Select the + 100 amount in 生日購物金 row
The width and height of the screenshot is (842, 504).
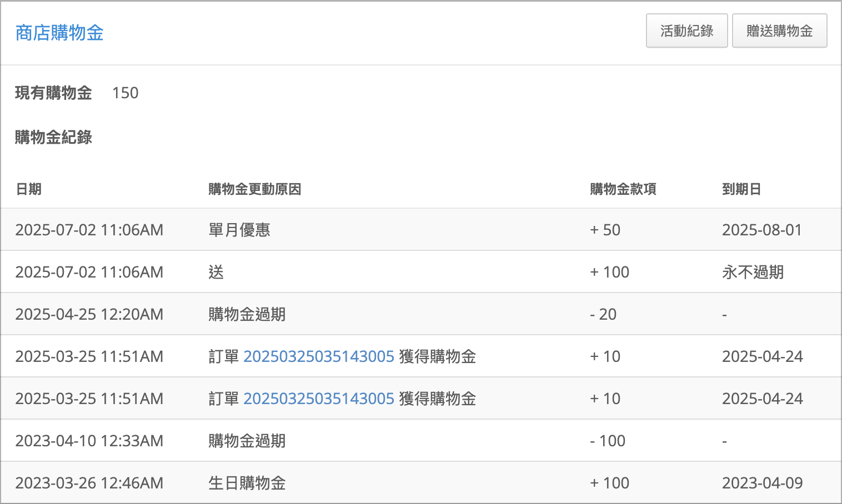609,483
